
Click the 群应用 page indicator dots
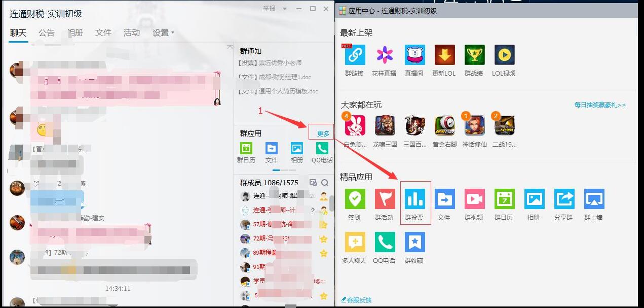(x=284, y=170)
